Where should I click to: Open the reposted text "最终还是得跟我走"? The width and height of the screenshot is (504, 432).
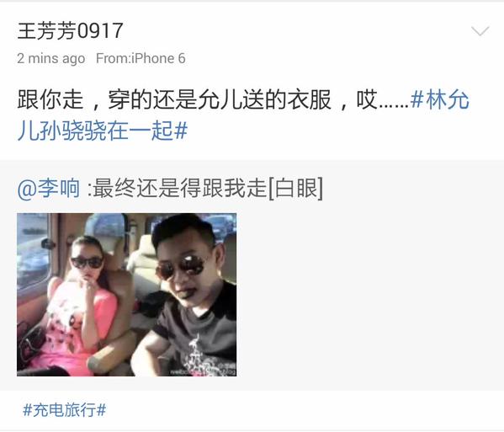pyautogui.click(x=179, y=188)
